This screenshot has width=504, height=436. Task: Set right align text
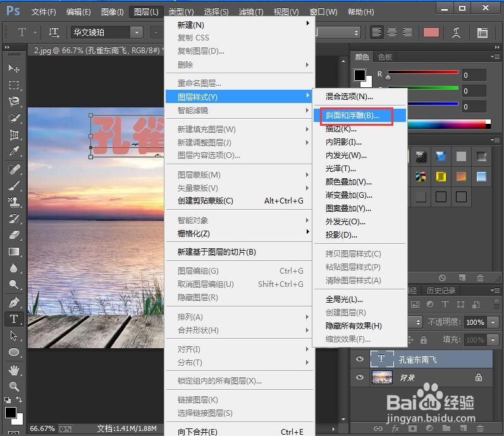pos(407,32)
